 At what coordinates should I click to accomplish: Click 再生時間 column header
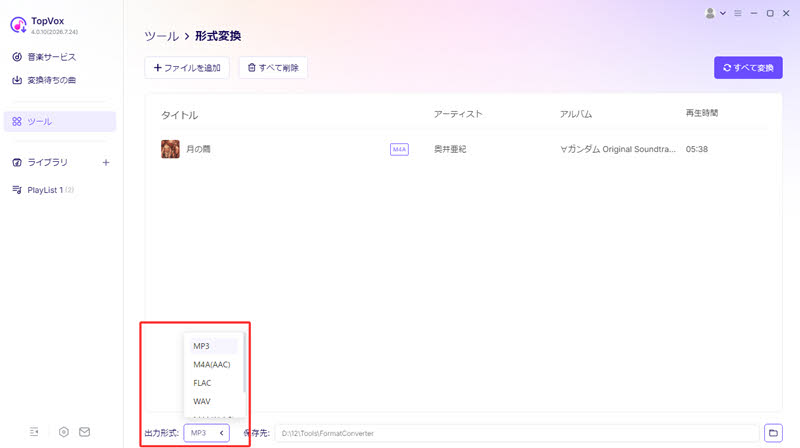click(702, 113)
